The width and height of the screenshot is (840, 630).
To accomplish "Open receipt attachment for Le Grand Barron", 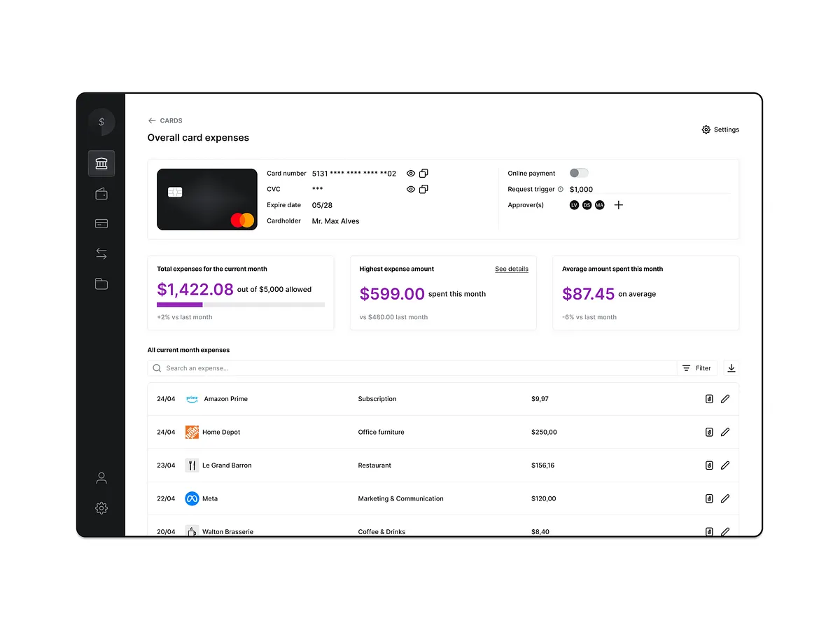I will tap(709, 465).
